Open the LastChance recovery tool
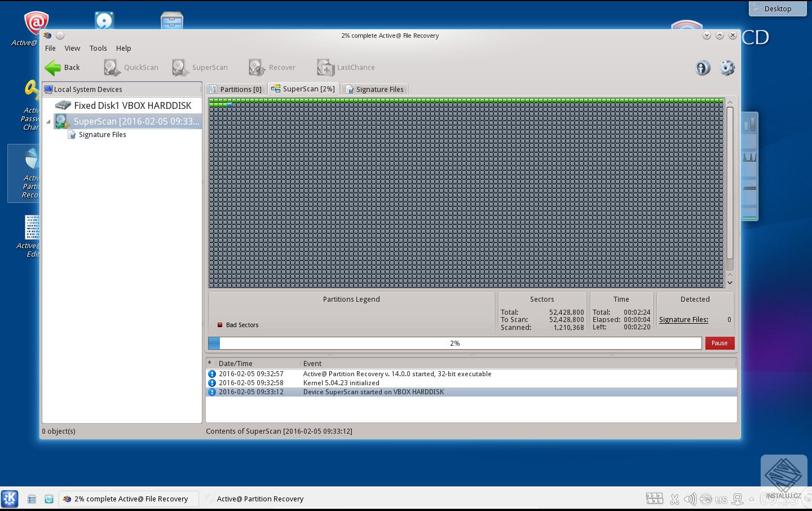The image size is (812, 511). tap(346, 67)
